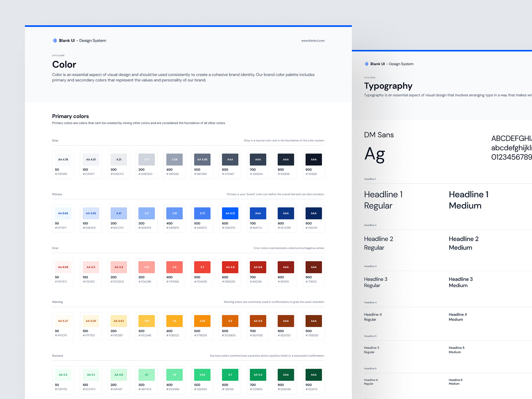Select the Warning 100 swatch AA 5.05
This screenshot has width=532, height=399.
pyautogui.click(x=91, y=321)
